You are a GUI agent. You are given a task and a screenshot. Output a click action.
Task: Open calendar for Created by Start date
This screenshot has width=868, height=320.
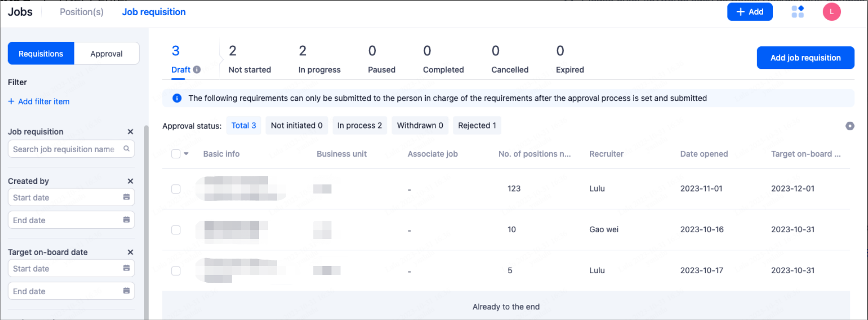[x=126, y=197]
